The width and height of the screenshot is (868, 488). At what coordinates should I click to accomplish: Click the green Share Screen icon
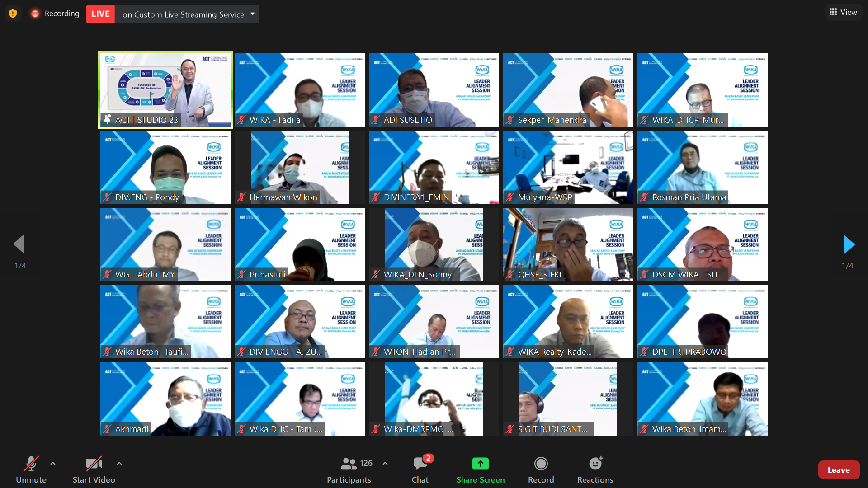click(480, 464)
